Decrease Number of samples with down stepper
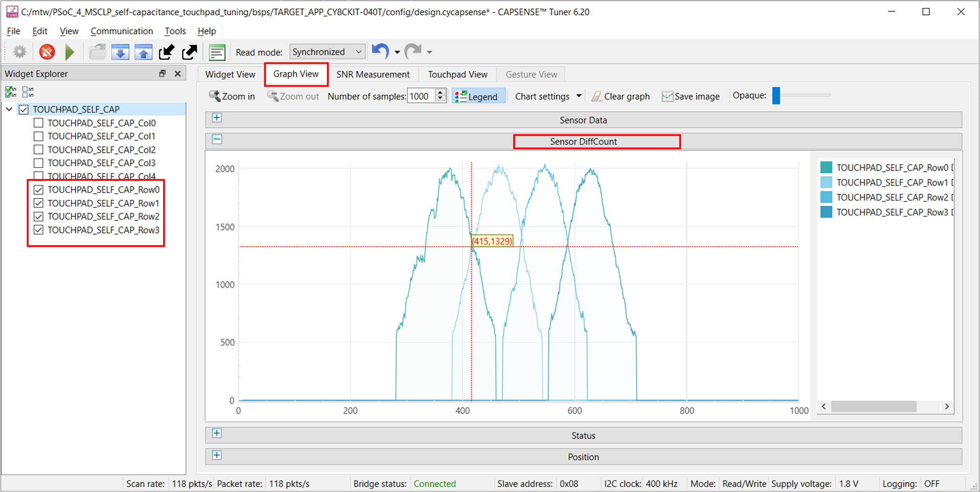Image resolution: width=980 pixels, height=492 pixels. [440, 99]
